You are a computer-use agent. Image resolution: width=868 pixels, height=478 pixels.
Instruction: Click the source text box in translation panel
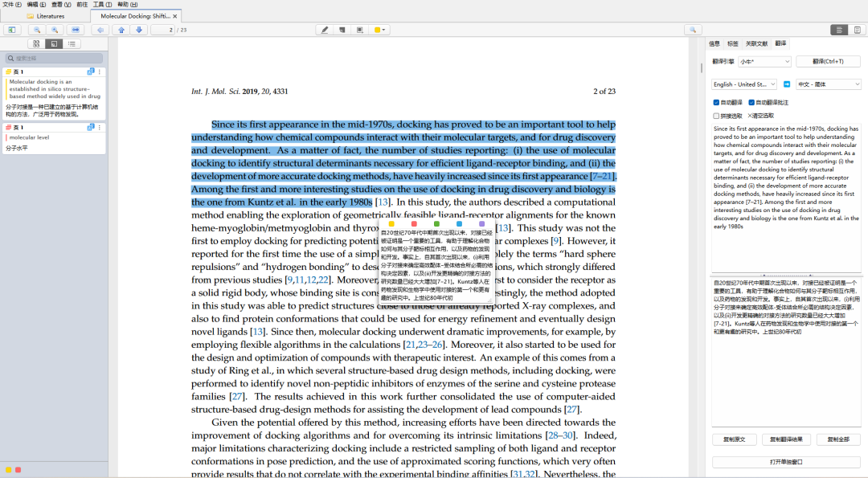click(x=786, y=198)
